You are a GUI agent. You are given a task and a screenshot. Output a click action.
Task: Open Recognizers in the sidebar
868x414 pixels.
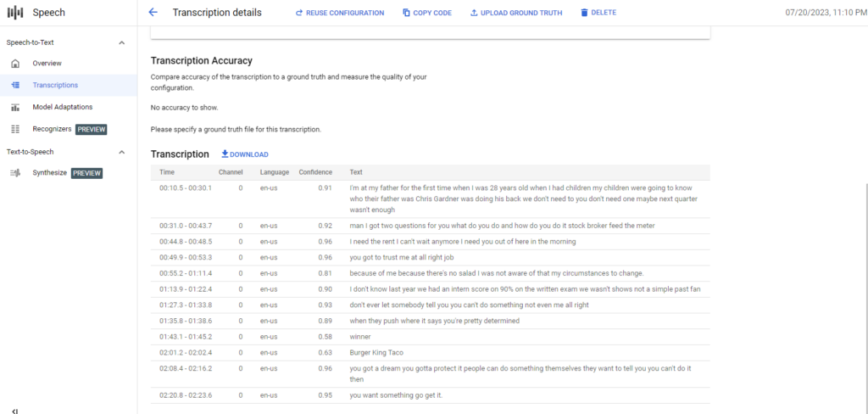tap(52, 129)
